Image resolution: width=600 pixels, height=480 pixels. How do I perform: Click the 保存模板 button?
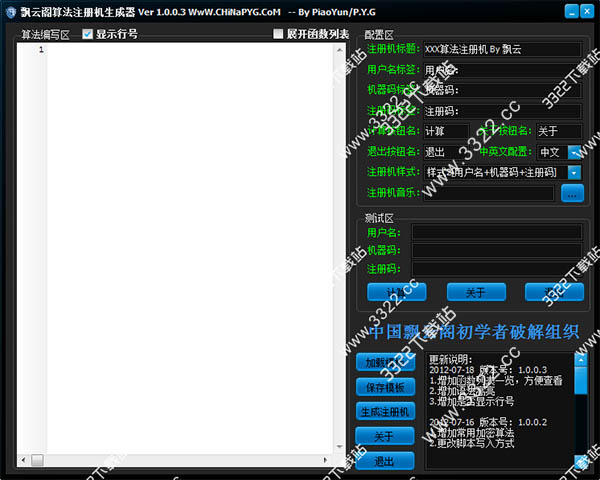[385, 387]
